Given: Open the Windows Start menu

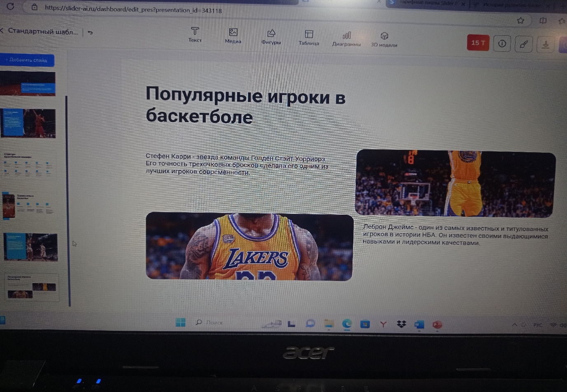Looking at the screenshot, I should pyautogui.click(x=180, y=322).
